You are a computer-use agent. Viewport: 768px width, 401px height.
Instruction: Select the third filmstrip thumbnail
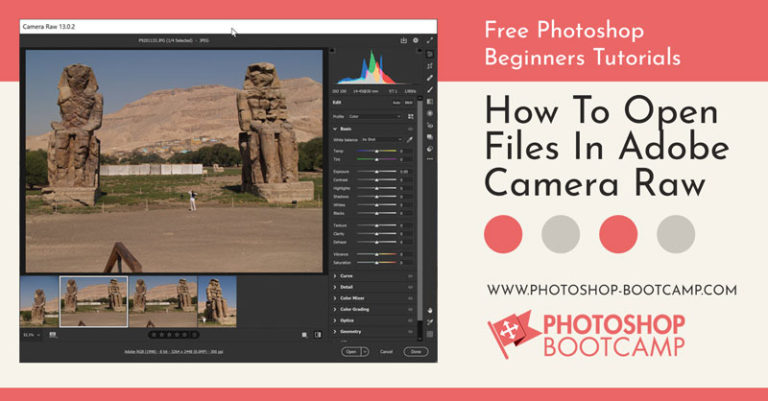point(163,302)
